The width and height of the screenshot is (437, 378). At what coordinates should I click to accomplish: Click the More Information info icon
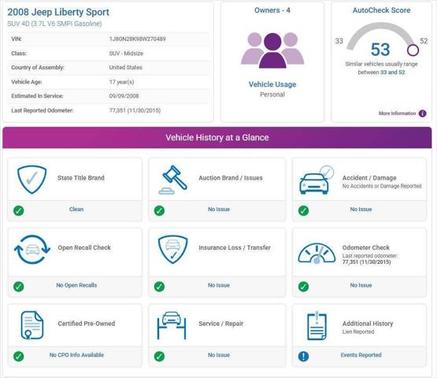pyautogui.click(x=422, y=113)
